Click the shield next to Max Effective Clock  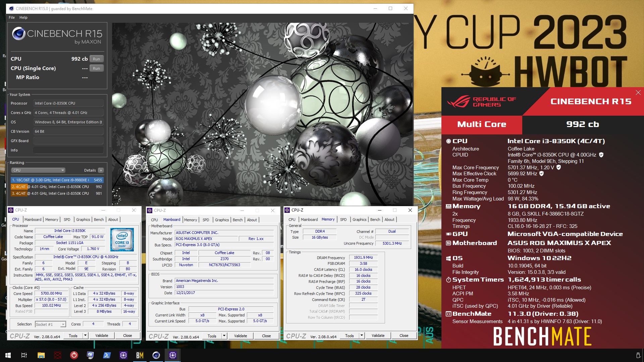541,174
